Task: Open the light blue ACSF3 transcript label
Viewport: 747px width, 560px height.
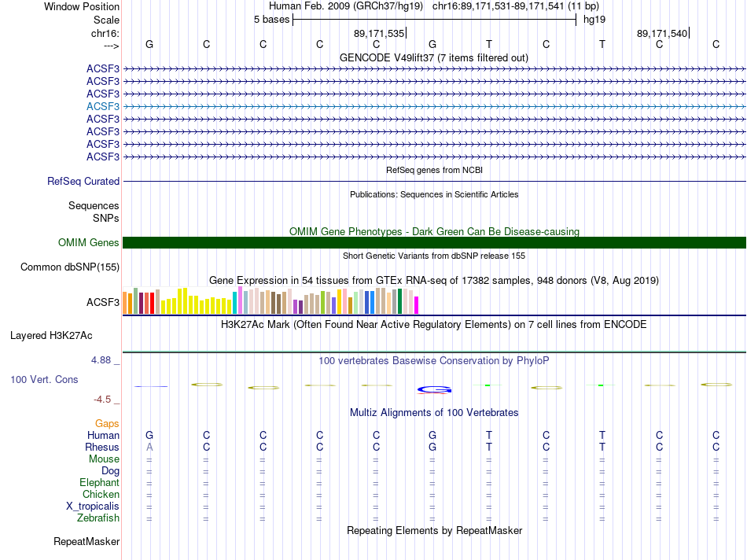Action: 103,106
